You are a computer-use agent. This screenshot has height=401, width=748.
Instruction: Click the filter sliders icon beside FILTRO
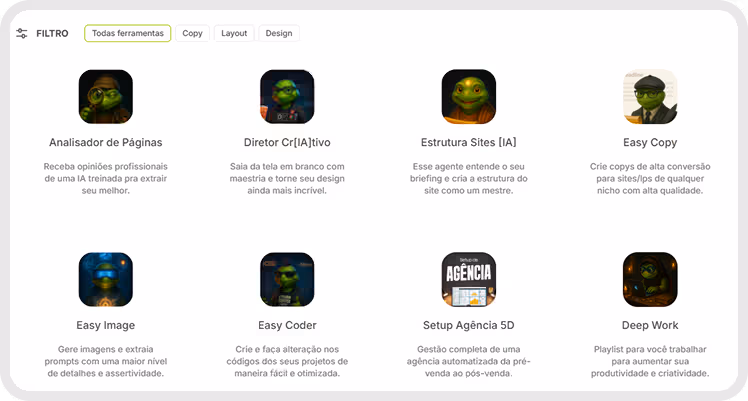[21, 33]
